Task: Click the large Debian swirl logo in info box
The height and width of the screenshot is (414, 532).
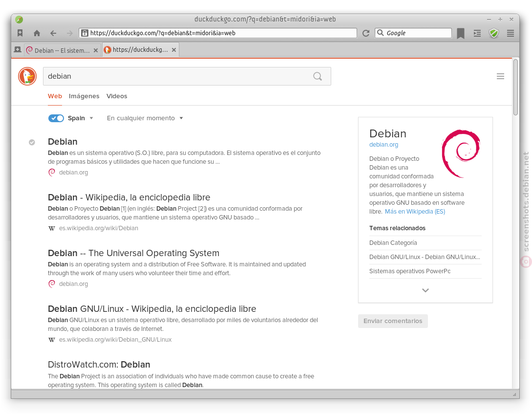Action: point(461,153)
